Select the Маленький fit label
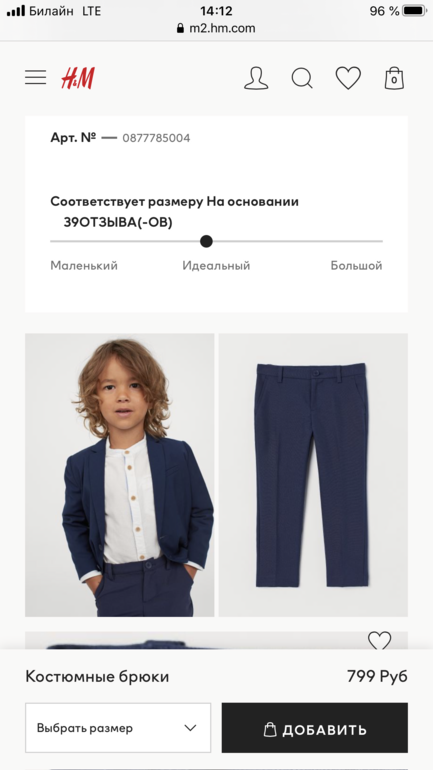The width and height of the screenshot is (433, 770). (x=84, y=266)
